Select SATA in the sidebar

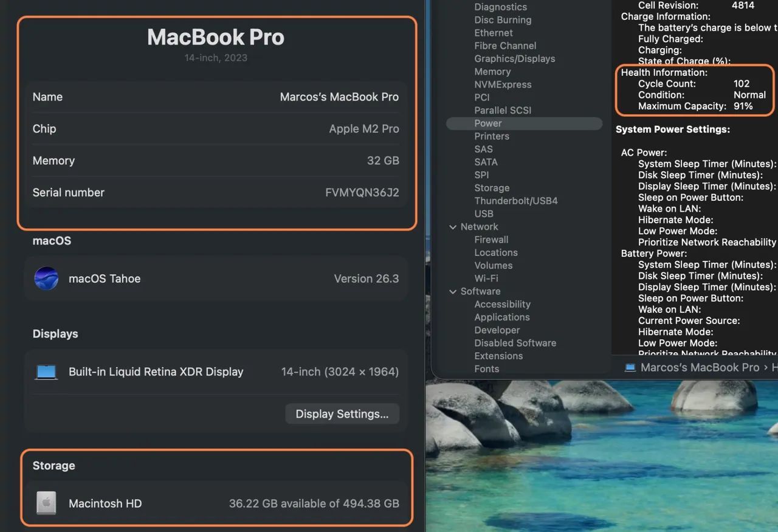coord(486,162)
